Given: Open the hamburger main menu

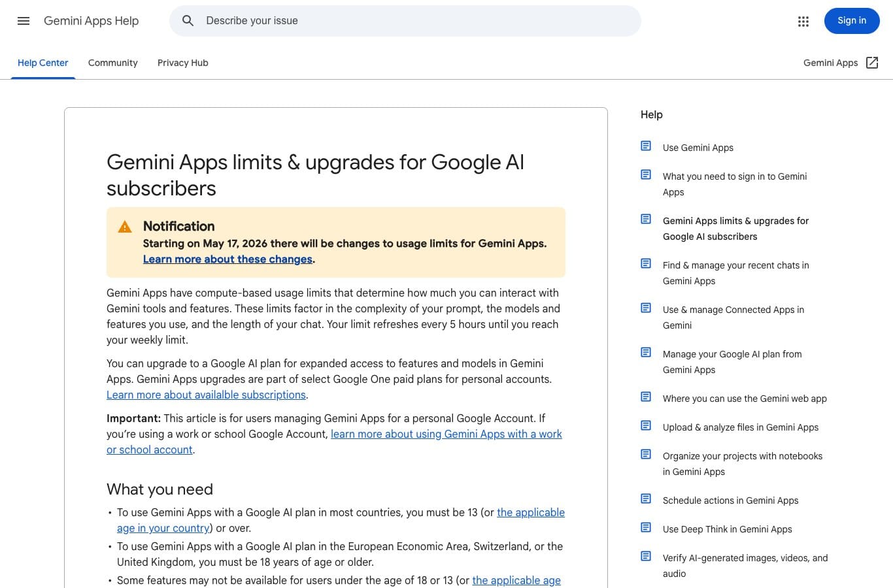Looking at the screenshot, I should pos(24,21).
